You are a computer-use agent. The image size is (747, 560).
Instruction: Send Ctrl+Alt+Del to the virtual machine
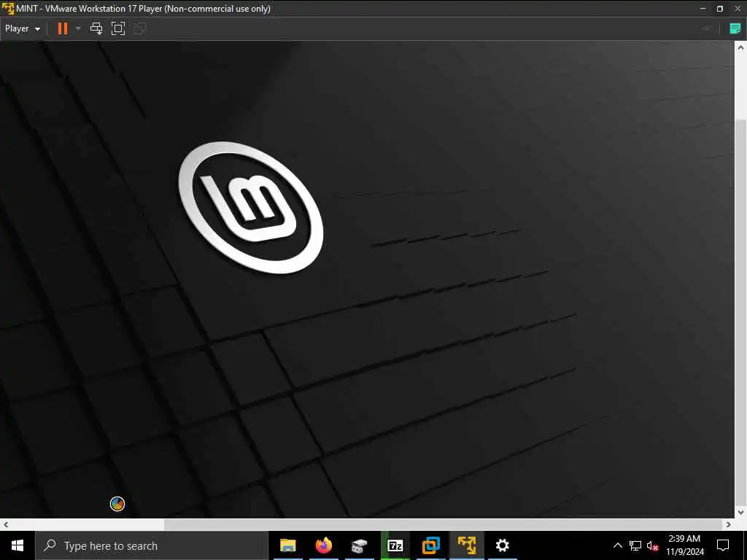(96, 28)
